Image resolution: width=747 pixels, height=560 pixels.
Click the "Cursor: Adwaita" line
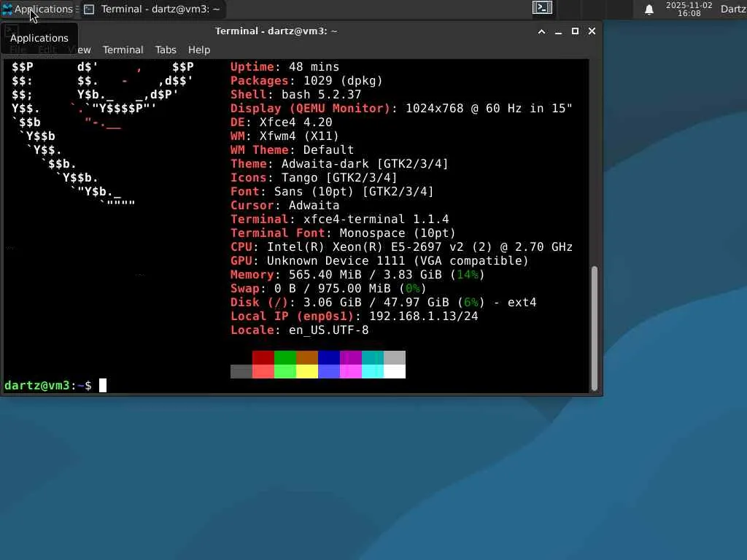(x=285, y=205)
